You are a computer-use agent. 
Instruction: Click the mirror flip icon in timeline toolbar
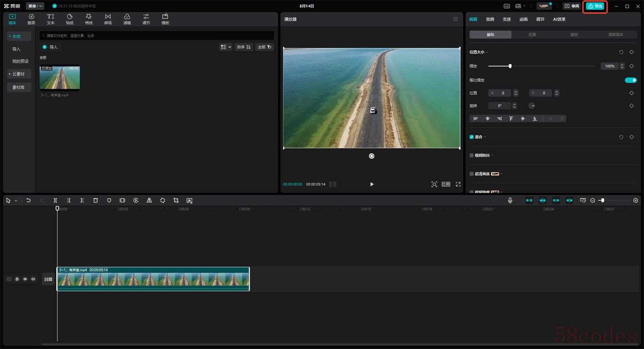(149, 200)
